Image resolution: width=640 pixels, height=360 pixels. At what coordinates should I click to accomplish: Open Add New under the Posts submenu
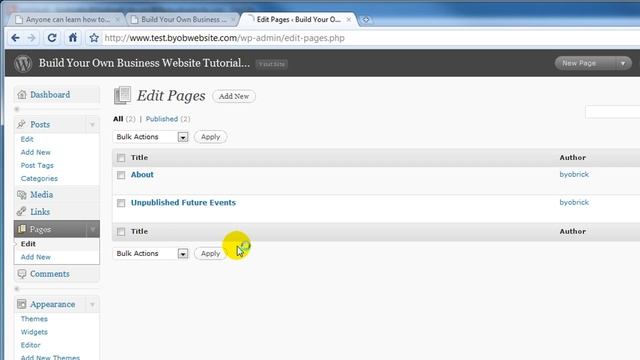click(x=36, y=152)
